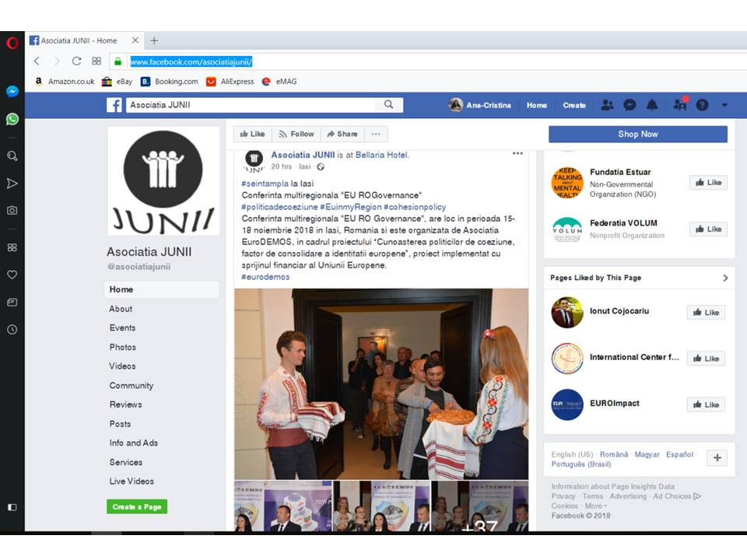Open Create in Facebook top bar
The width and height of the screenshot is (747, 560).
(574, 105)
